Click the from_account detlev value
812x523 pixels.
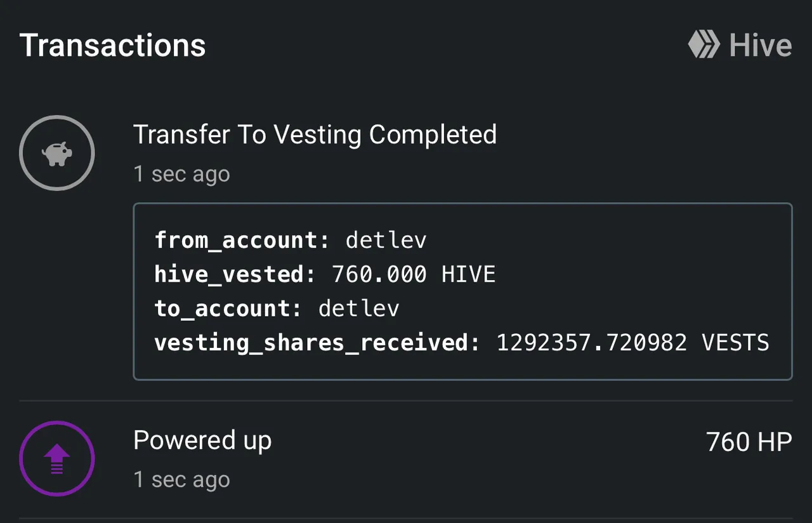click(386, 240)
